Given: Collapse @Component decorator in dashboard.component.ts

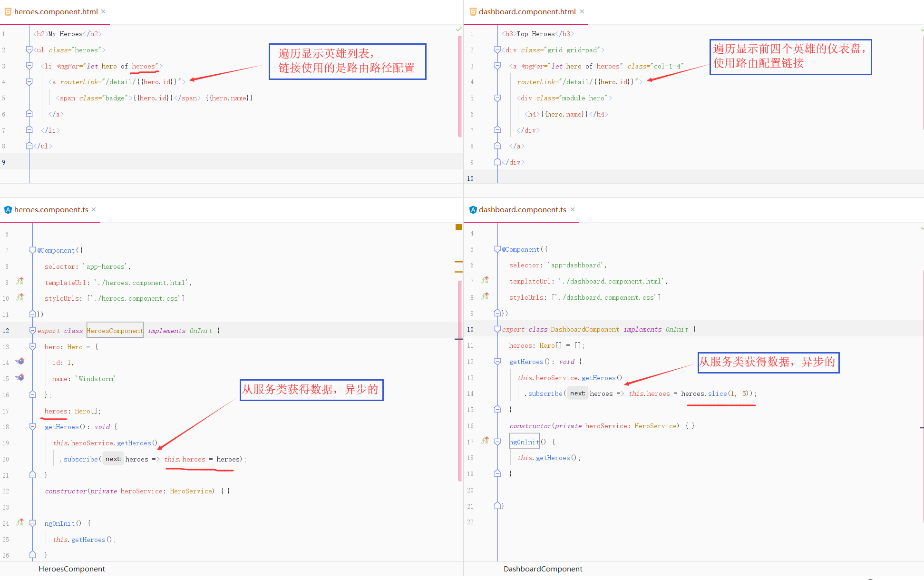Looking at the screenshot, I should (x=497, y=249).
